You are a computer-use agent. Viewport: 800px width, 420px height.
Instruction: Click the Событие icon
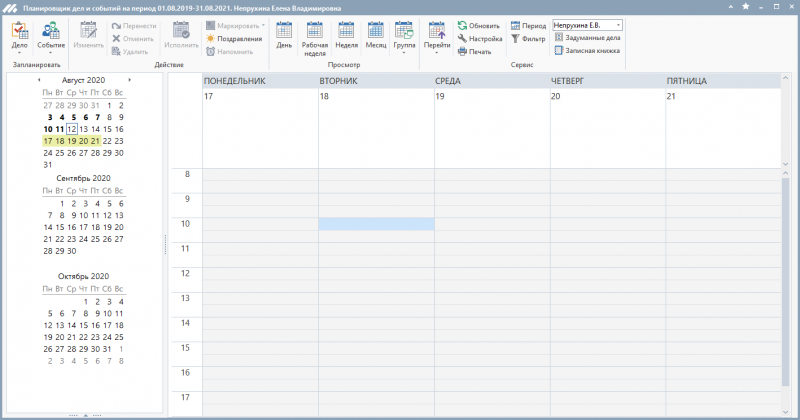(x=51, y=31)
